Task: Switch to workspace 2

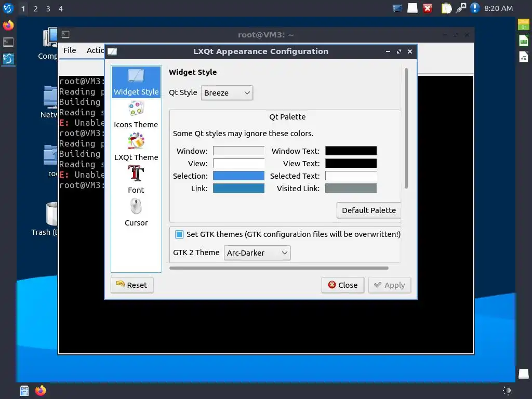Action: pyautogui.click(x=36, y=8)
